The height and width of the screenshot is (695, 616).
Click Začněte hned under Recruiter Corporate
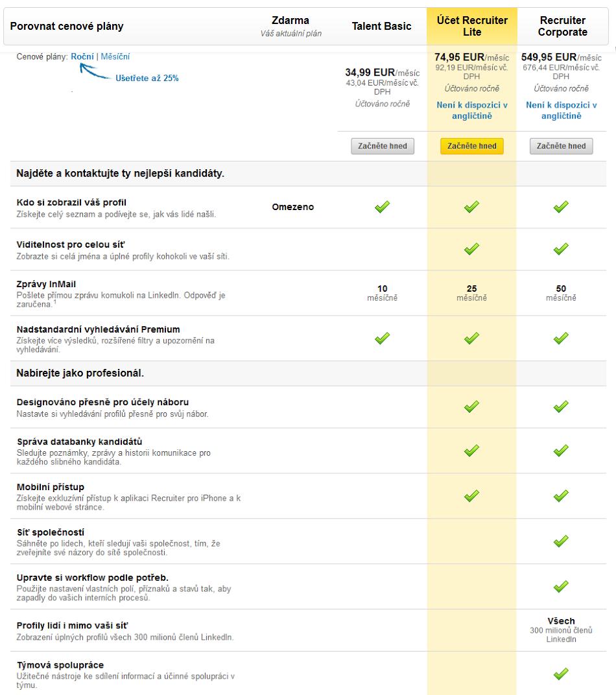click(561, 146)
